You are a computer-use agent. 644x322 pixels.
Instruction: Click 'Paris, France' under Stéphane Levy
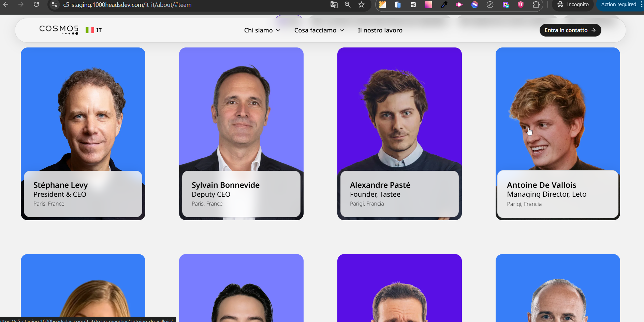[x=49, y=204]
